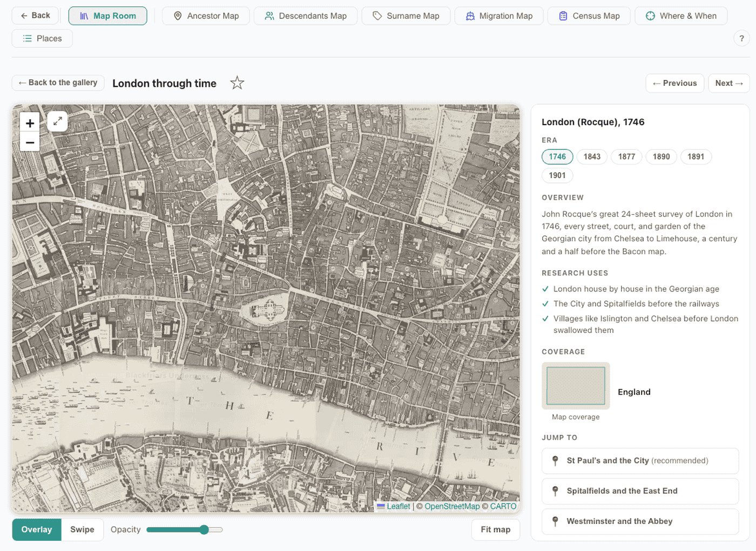Open the Places list
Viewport: 756px width, 551px height.
(42, 38)
